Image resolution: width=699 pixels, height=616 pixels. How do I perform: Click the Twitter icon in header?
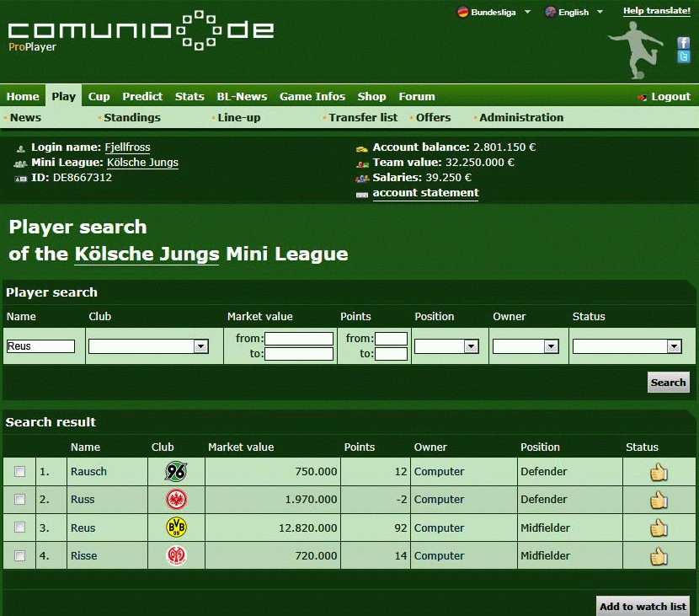point(684,57)
